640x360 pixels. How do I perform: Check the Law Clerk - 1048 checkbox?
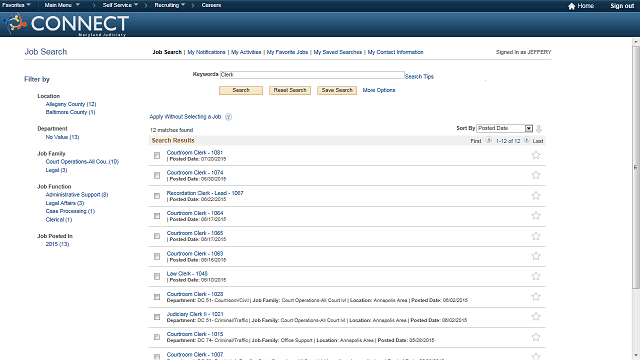pos(157,277)
